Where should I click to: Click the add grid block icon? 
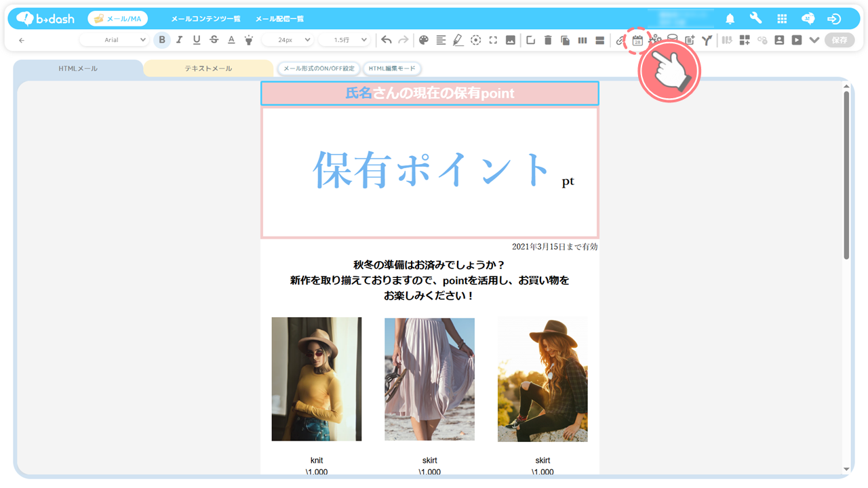(x=745, y=40)
